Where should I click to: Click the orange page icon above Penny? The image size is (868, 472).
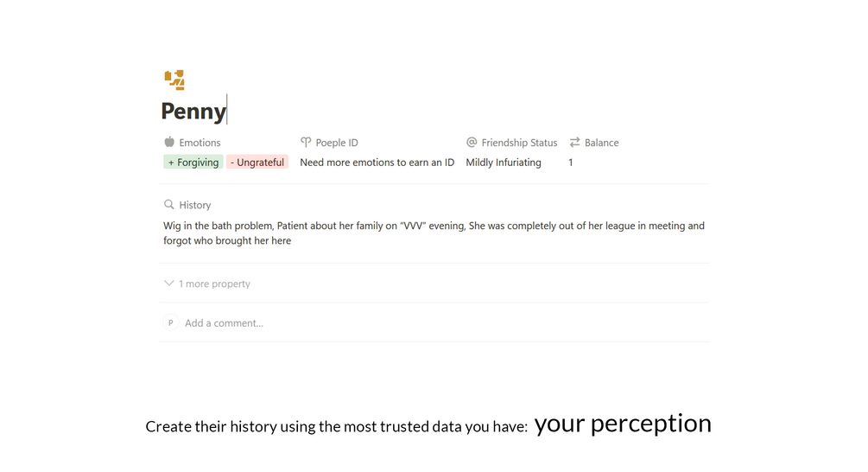point(174,80)
